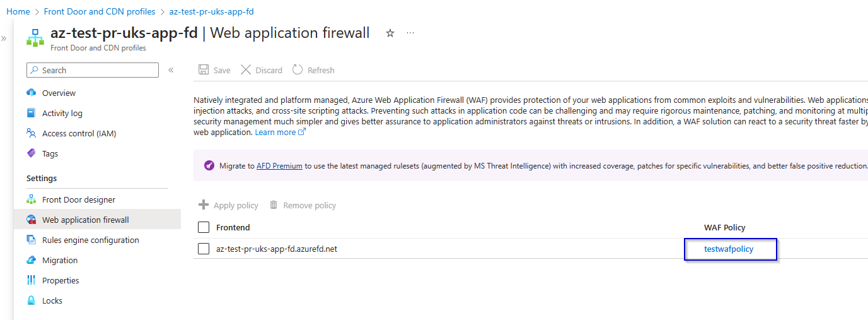Open the AFD Premium link

pos(279,165)
